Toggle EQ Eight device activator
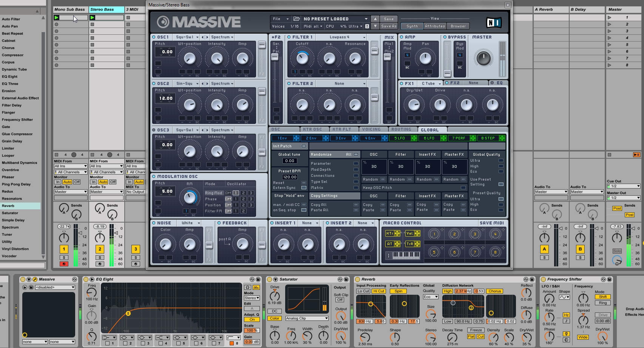The height and width of the screenshot is (348, 644). [86, 279]
